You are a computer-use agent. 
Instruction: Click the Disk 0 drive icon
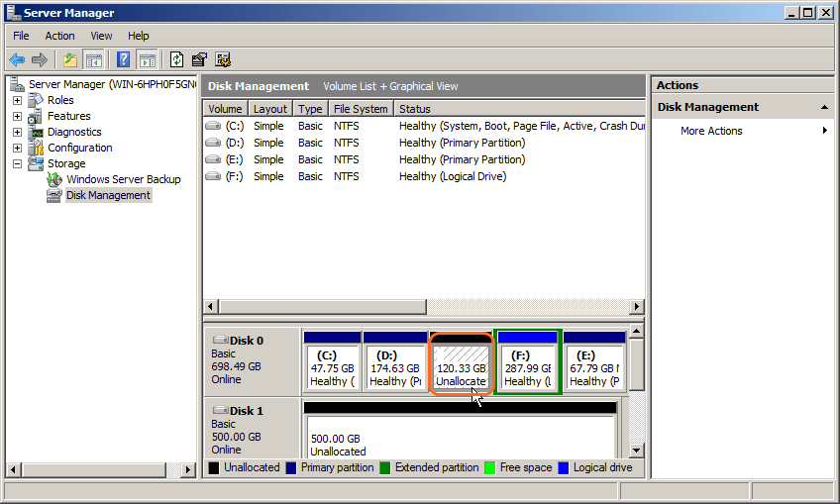point(220,340)
